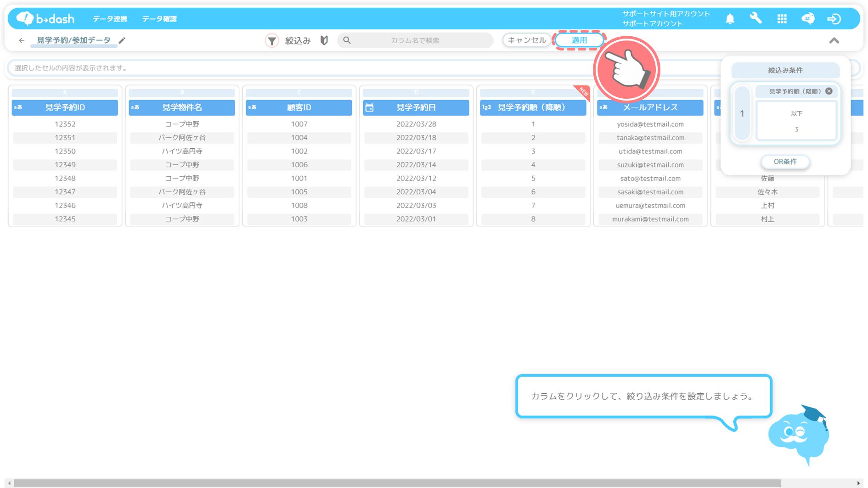868x488 pixels.
Task: Click the notification bell icon
Action: [730, 19]
